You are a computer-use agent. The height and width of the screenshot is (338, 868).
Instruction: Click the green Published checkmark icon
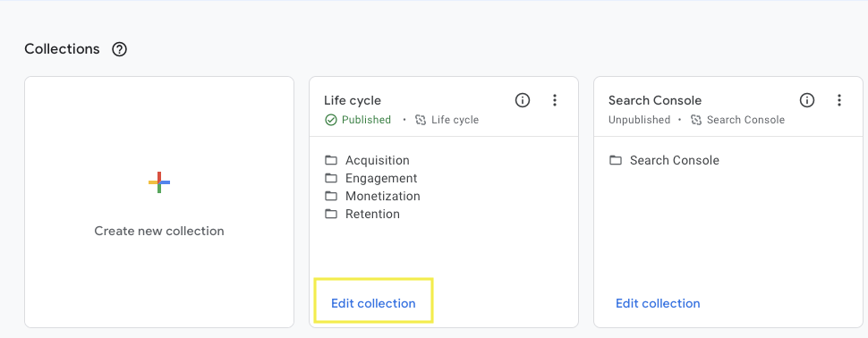[330, 120]
